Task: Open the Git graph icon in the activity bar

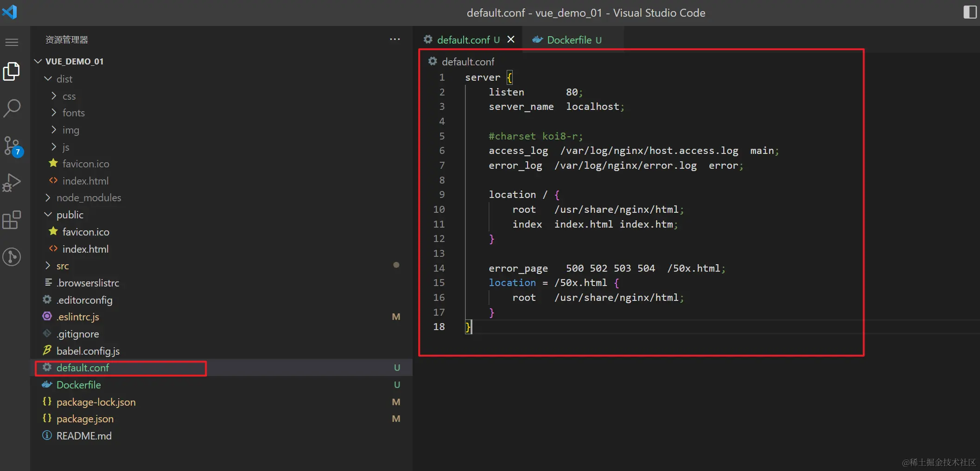Action: click(x=12, y=257)
